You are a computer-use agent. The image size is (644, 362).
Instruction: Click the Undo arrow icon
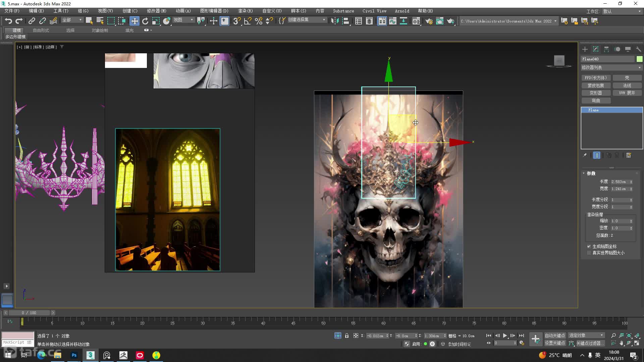click(8, 21)
